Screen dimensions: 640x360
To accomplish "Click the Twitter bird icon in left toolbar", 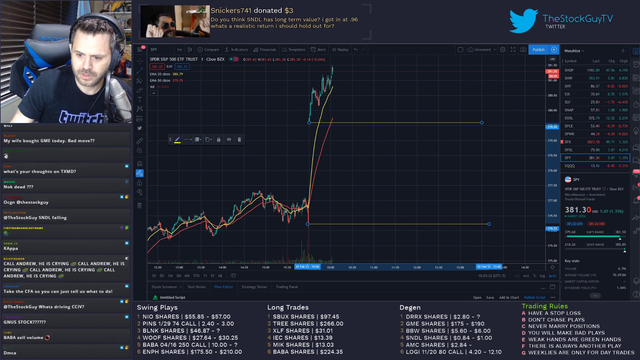I will pos(140,128).
